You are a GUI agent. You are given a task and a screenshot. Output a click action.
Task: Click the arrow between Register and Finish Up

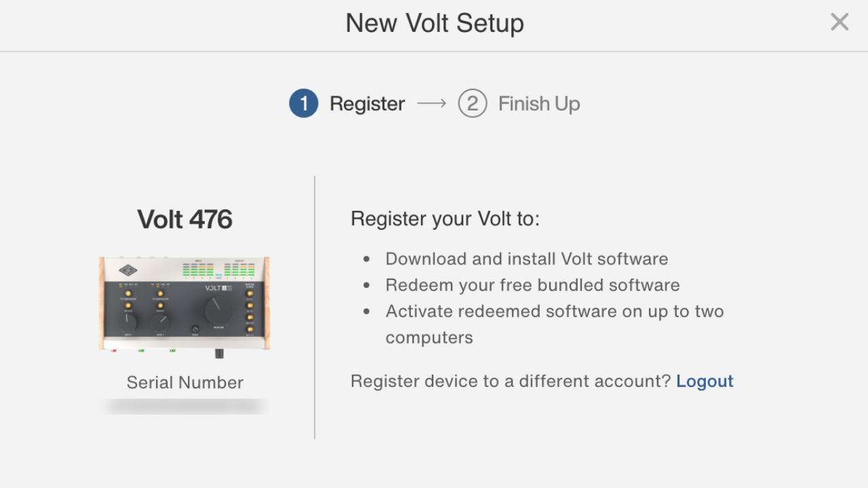pos(432,103)
